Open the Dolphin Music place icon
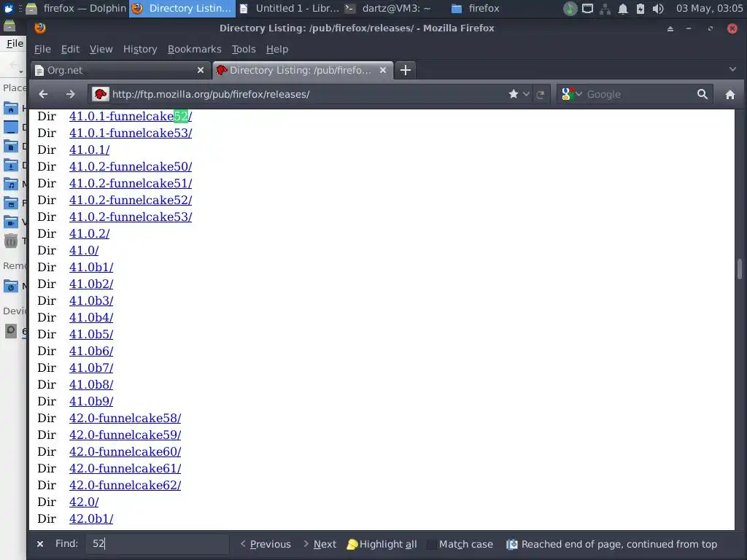The width and height of the screenshot is (747, 560). point(10,184)
